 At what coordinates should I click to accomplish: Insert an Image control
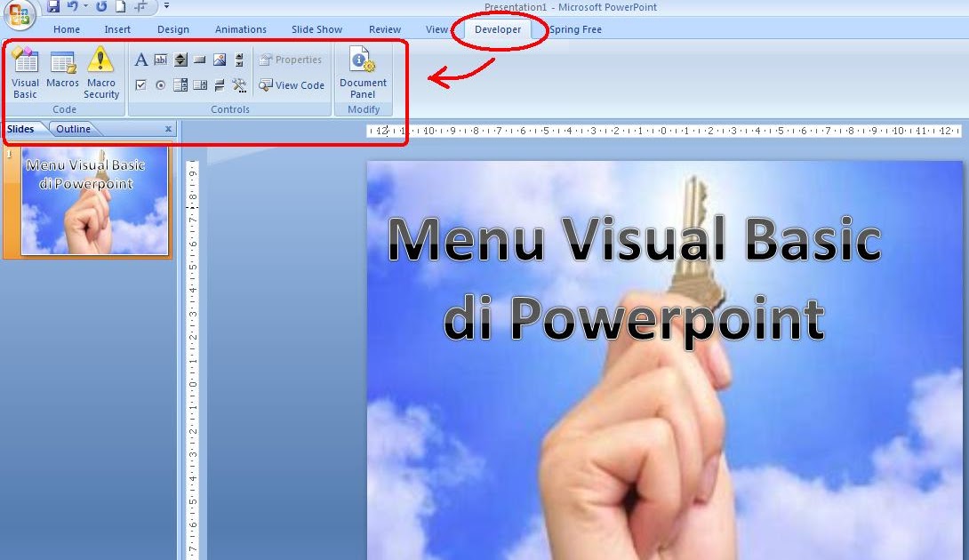(x=220, y=60)
